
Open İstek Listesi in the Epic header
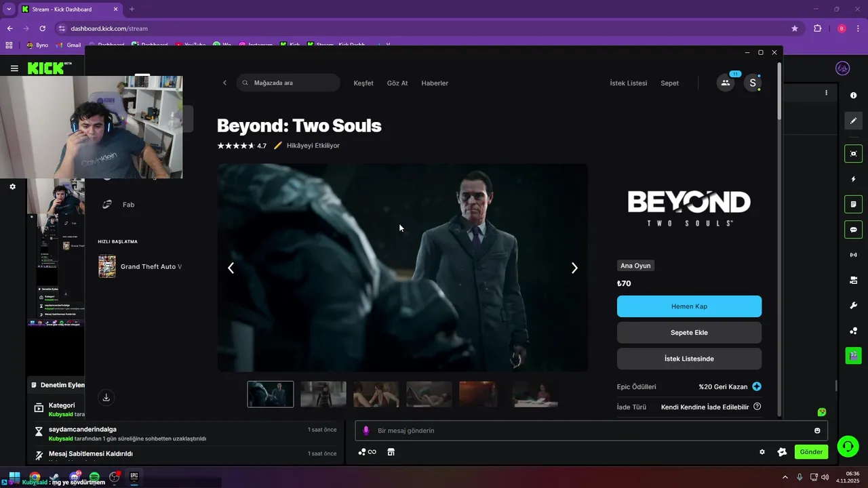[628, 83]
